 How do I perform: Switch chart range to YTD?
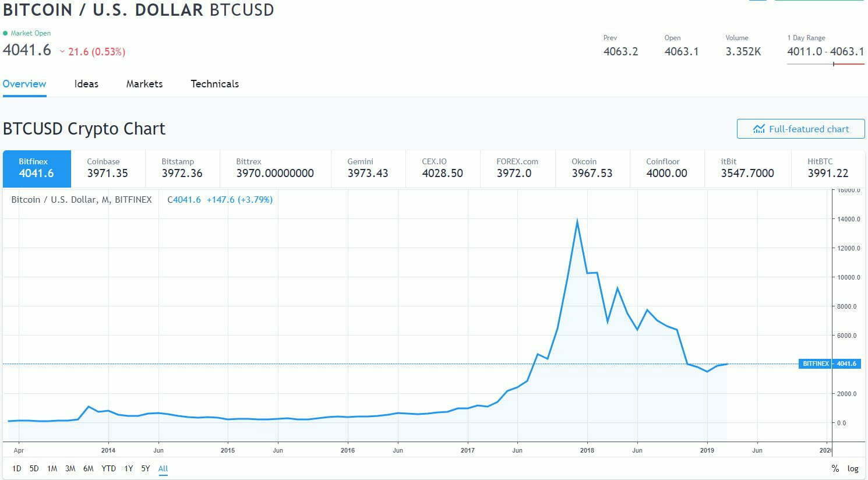pos(108,468)
